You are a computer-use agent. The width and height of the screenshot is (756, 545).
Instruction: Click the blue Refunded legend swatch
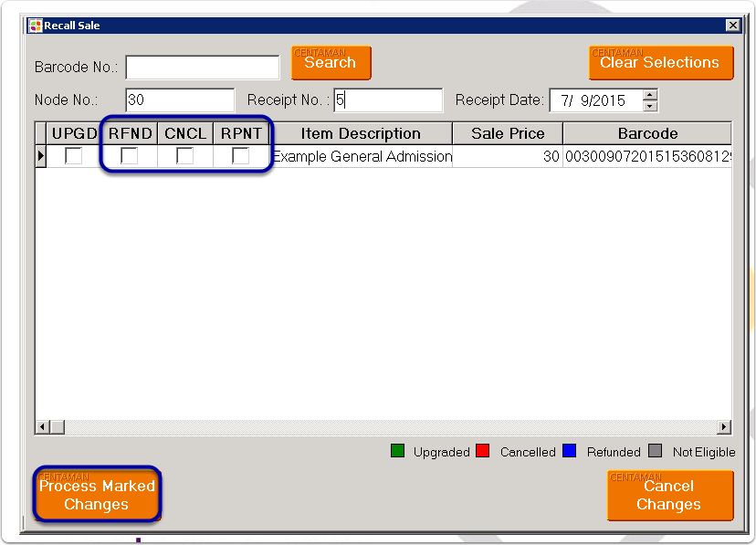(568, 451)
